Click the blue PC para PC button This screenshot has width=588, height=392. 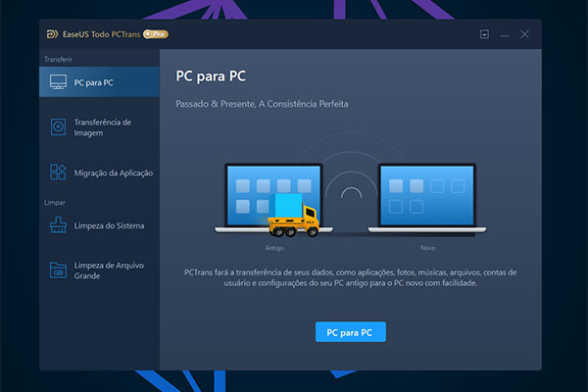[351, 332]
